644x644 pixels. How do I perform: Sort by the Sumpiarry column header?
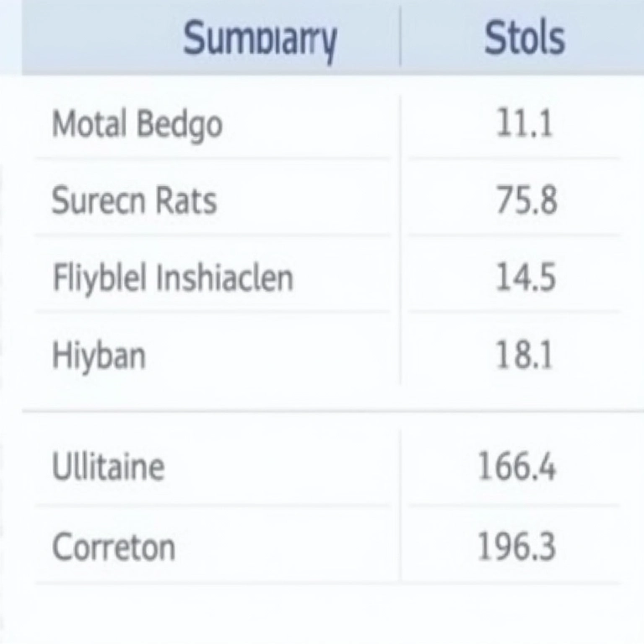point(260,39)
